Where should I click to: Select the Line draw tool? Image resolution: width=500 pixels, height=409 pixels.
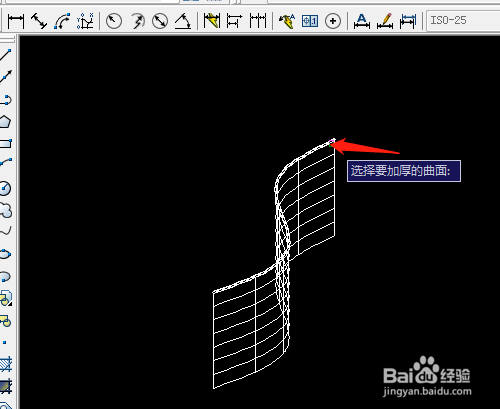(6, 55)
